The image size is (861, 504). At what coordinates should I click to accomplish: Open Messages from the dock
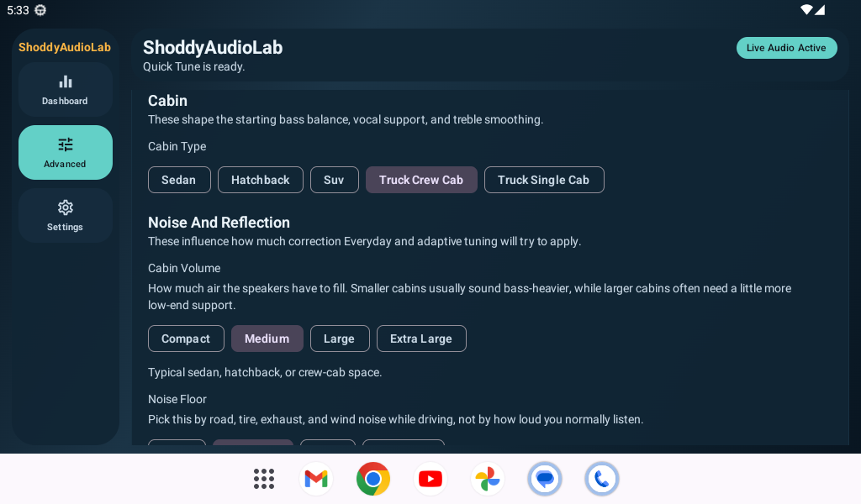[545, 479]
